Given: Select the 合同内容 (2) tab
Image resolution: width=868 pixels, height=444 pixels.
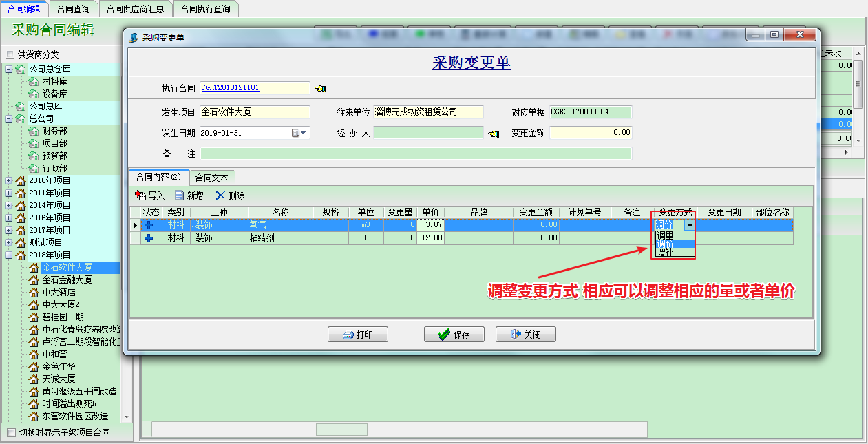Looking at the screenshot, I should (158, 176).
